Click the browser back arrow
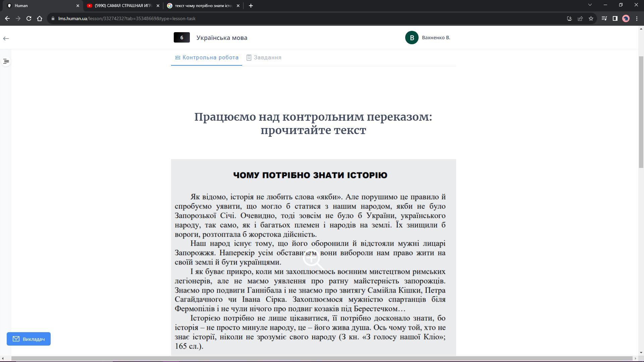644x362 pixels. (7, 19)
